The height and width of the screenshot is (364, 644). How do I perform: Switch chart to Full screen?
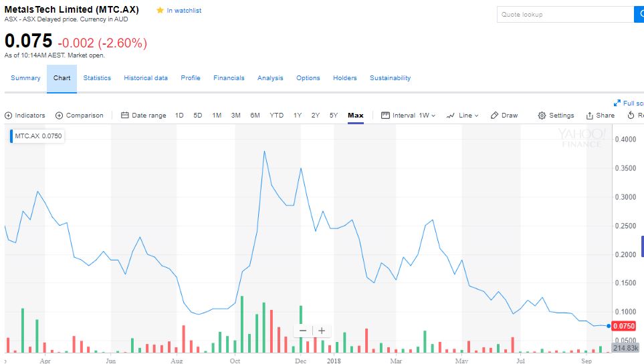point(629,104)
